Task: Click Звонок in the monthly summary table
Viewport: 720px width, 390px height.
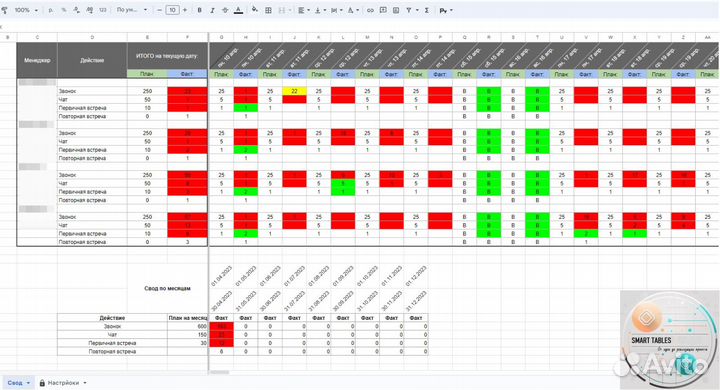Action: pos(112,326)
